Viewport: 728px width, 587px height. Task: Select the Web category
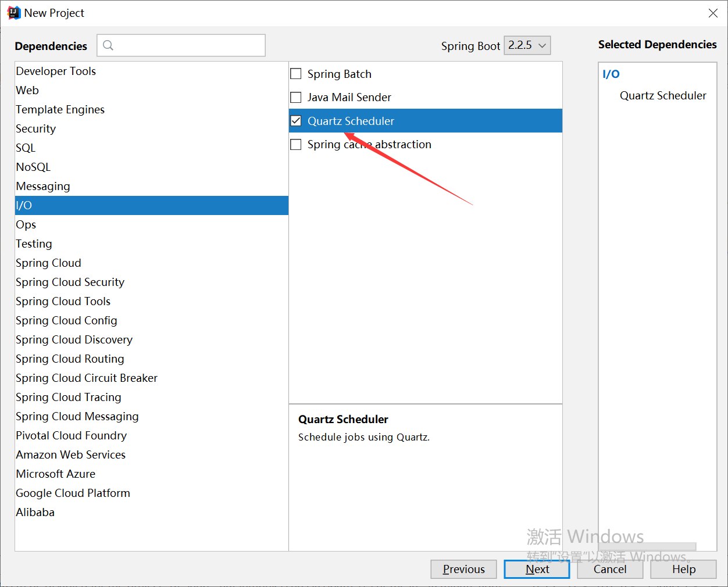click(27, 90)
